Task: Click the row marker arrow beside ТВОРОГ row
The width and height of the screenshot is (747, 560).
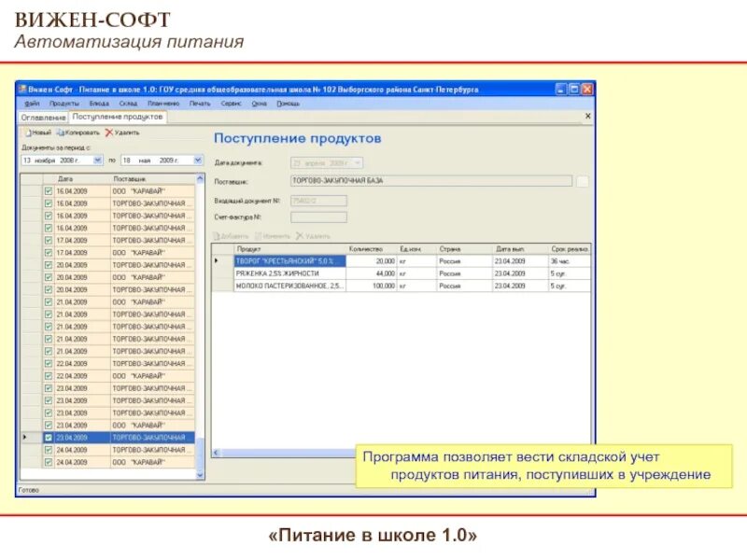Action: coord(217,261)
